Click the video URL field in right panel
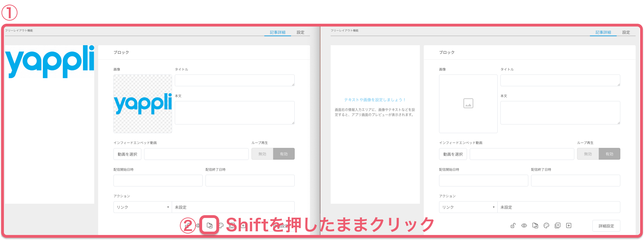This screenshot has height=240, width=644. [x=522, y=154]
